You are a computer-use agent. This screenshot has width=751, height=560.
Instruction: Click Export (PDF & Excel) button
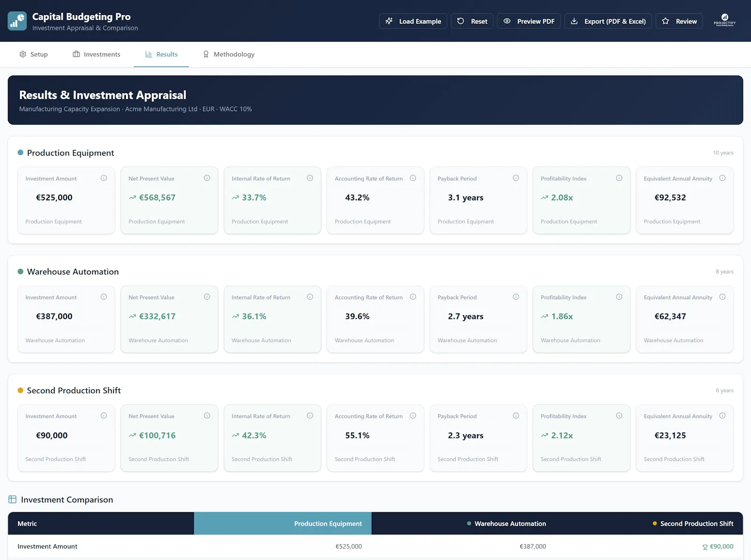click(x=608, y=21)
